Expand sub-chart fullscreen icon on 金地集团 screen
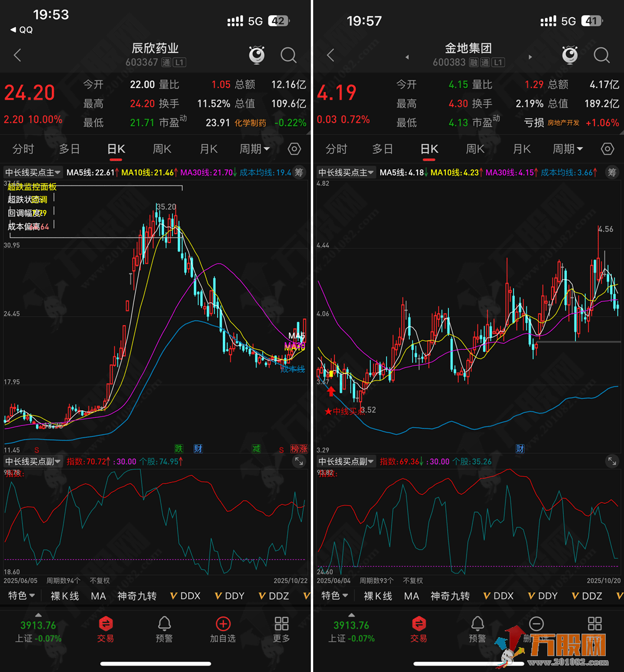The height and width of the screenshot is (672, 624). pos(611,461)
